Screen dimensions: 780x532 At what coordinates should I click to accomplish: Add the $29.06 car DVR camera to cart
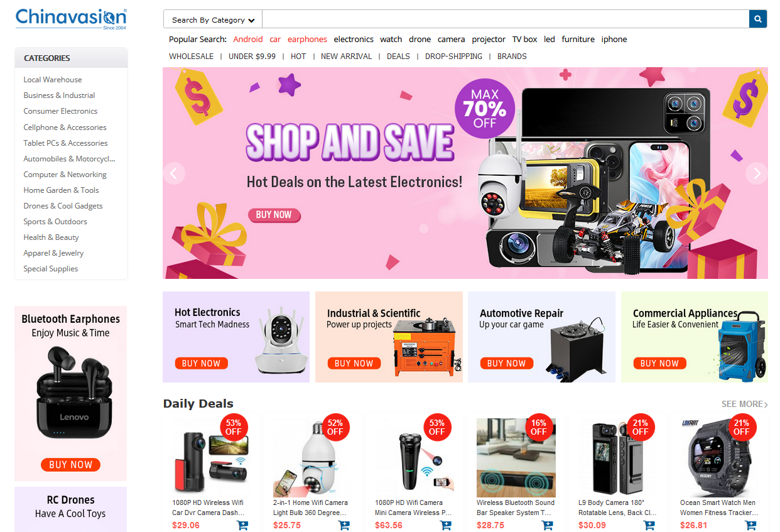pyautogui.click(x=242, y=525)
